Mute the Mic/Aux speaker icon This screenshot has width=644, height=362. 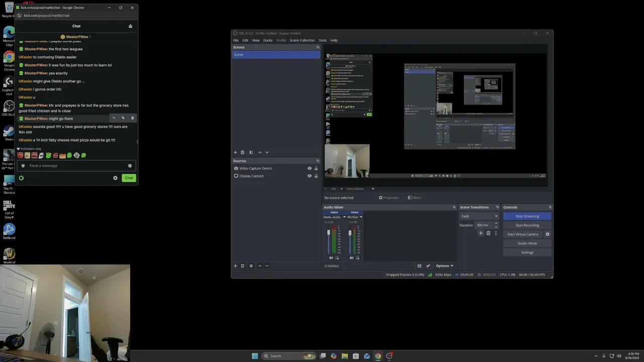click(x=352, y=258)
